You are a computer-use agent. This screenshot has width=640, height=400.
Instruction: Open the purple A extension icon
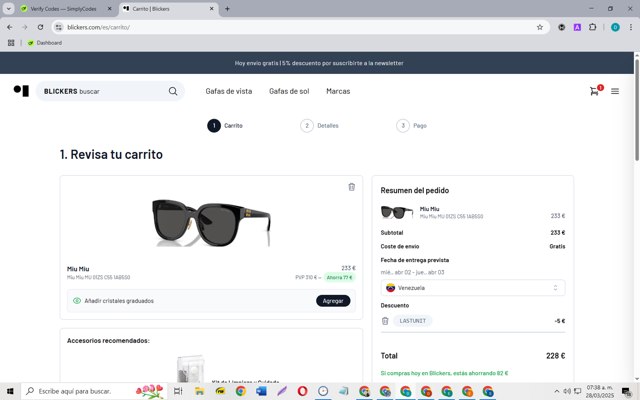click(x=577, y=27)
